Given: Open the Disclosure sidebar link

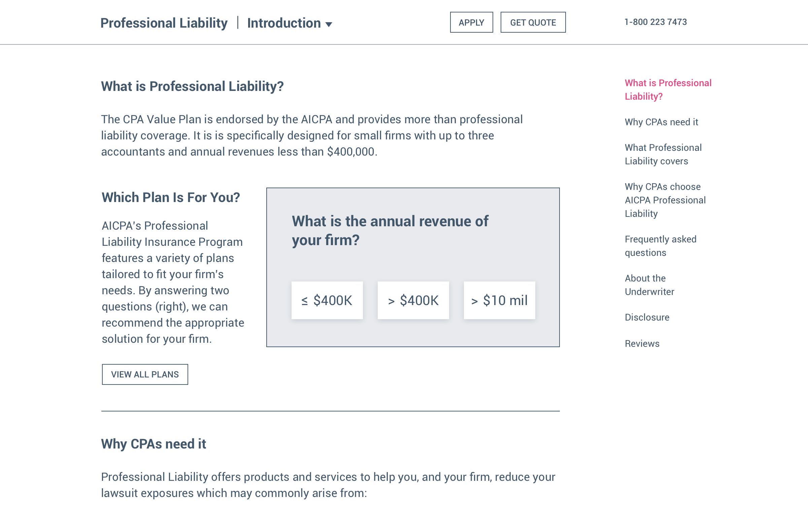Looking at the screenshot, I should [x=647, y=317].
